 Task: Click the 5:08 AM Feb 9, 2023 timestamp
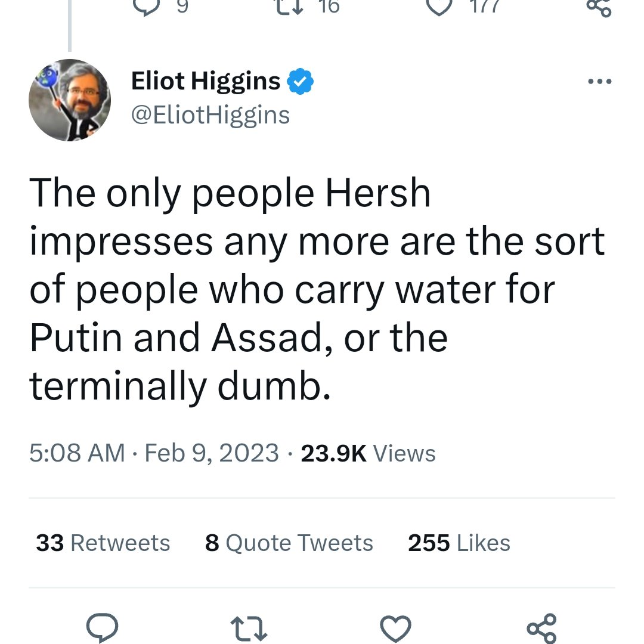point(154,454)
